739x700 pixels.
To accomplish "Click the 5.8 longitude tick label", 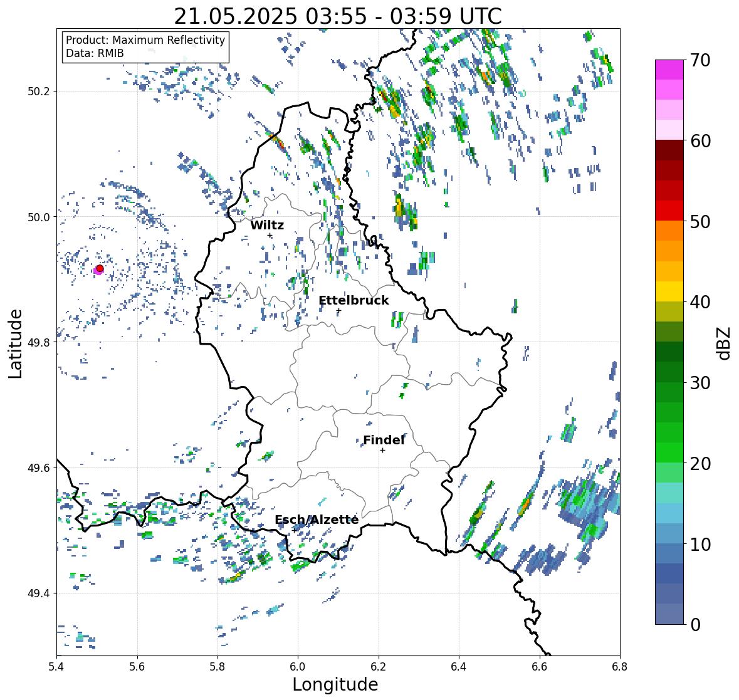I will 218,666.
